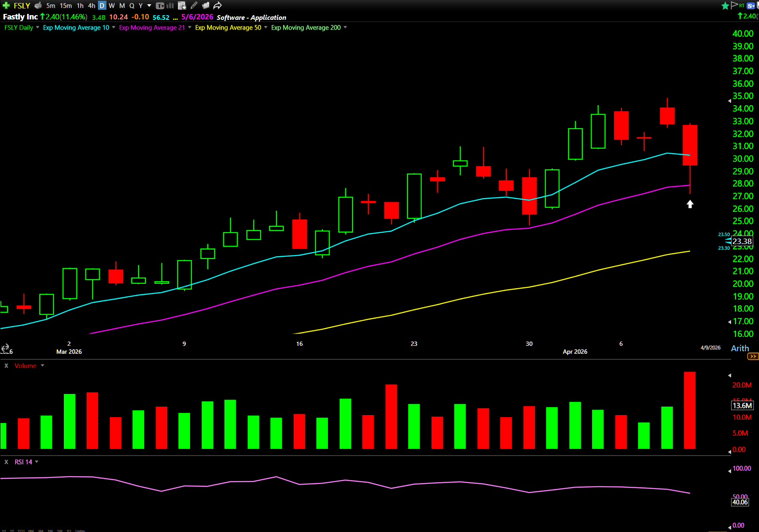Select the monthly M timeframe tab

click(122, 5)
